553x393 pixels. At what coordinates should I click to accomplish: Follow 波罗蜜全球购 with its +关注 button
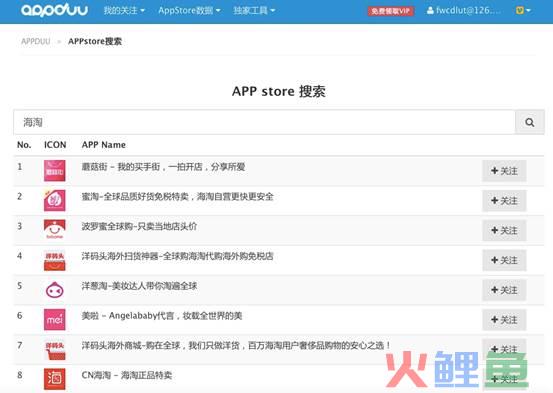point(504,230)
